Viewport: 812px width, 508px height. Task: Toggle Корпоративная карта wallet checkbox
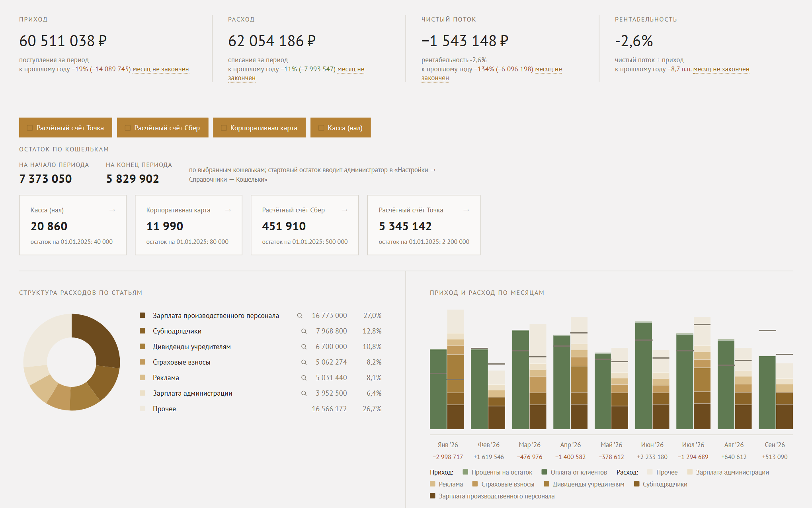click(x=224, y=128)
